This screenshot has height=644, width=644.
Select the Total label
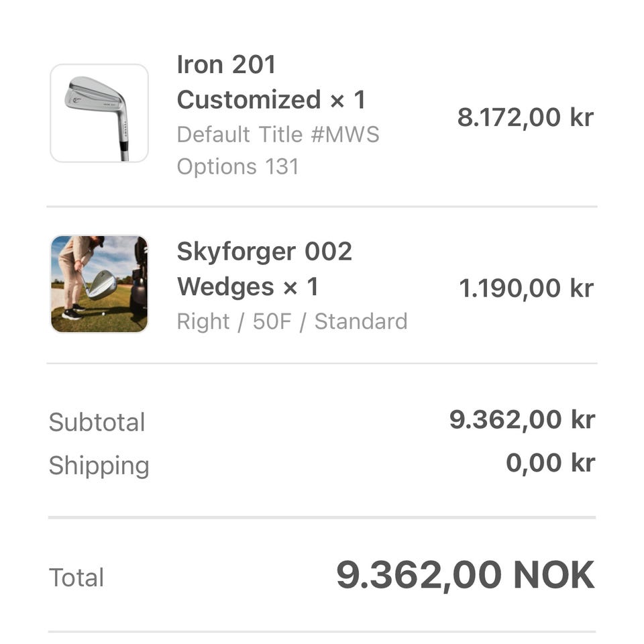tap(76, 578)
